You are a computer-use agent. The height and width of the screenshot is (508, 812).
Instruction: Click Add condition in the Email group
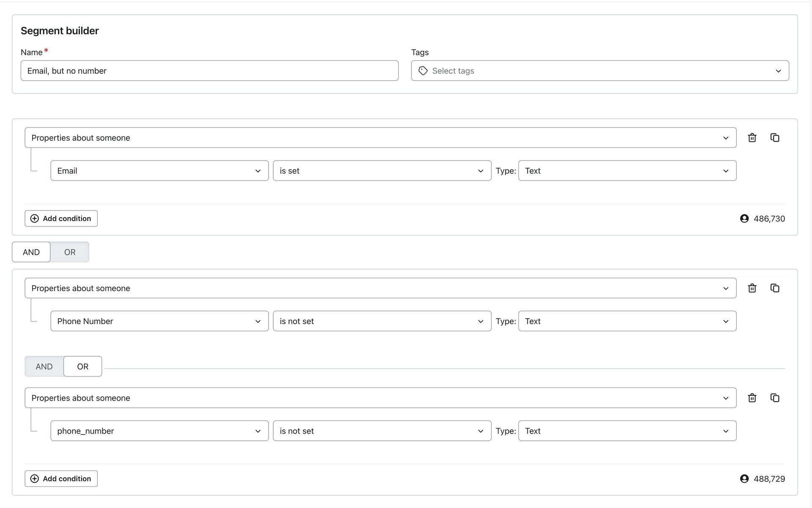(61, 218)
